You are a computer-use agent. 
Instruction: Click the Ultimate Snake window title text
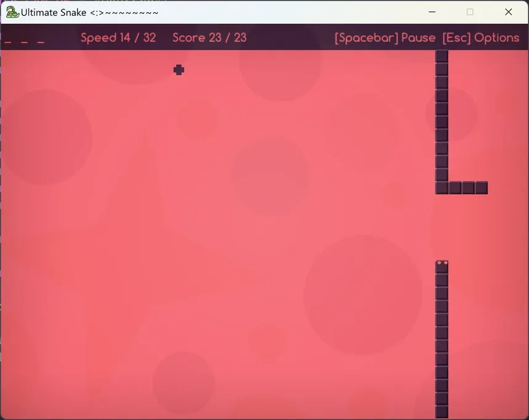point(89,12)
